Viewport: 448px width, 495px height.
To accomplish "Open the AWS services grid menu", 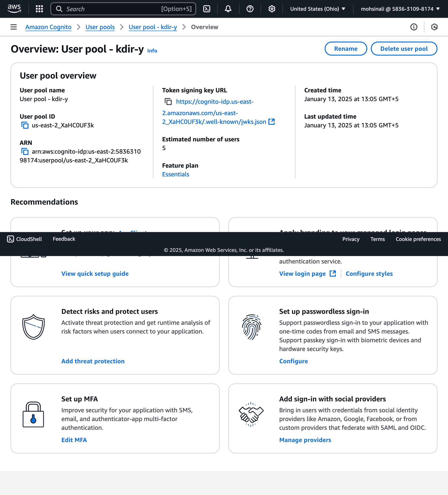I will pyautogui.click(x=39, y=9).
